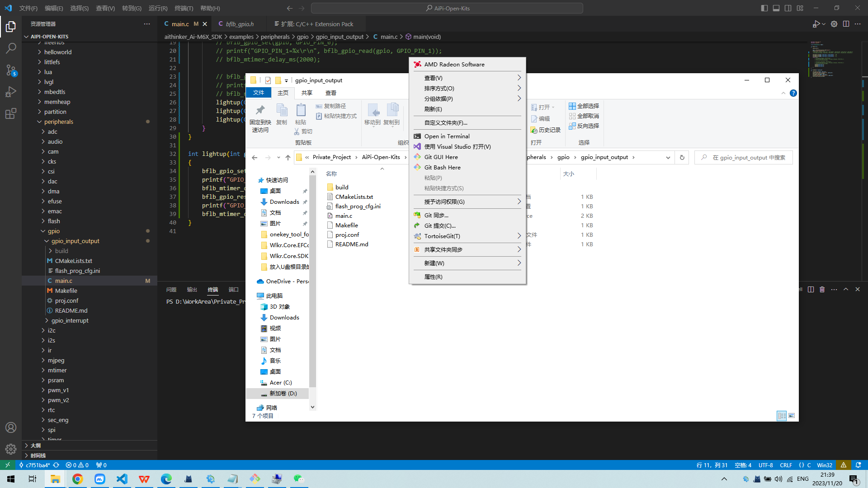Select flash_prog_cfg.ini in Explorer file list
868x488 pixels.
353,206
